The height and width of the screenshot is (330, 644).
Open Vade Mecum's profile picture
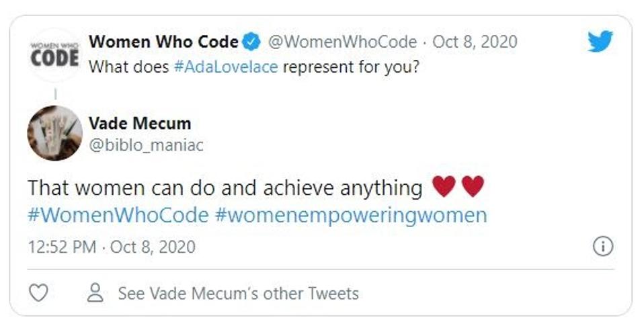[54, 132]
